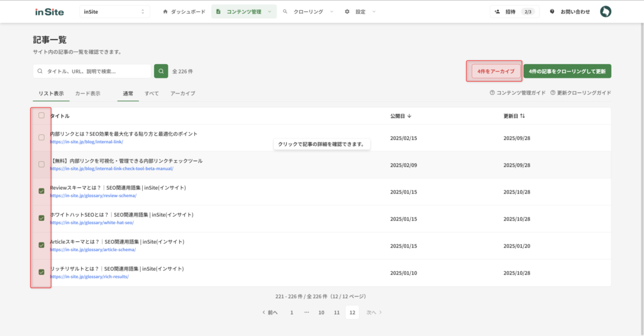Click 4件の記事をクローリングして更新 button
Viewport: 644px width, 336px height.
click(x=567, y=71)
